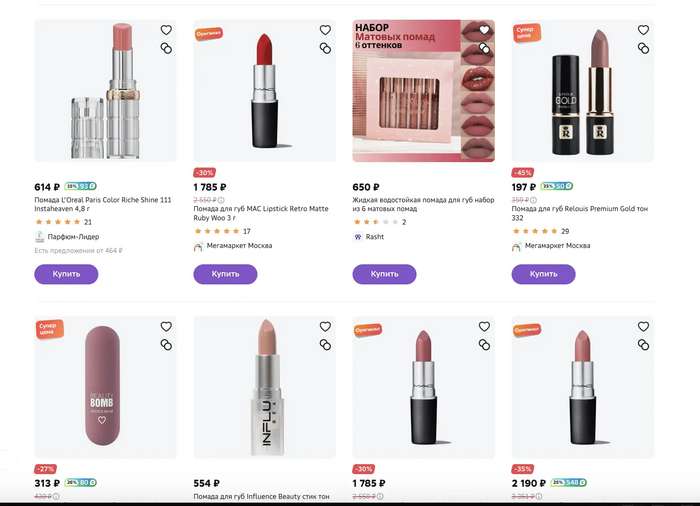Screen dimensions: 700x506
Task: Add L'Oreal Color Riche lipstick to comparison
Action: click(166, 48)
